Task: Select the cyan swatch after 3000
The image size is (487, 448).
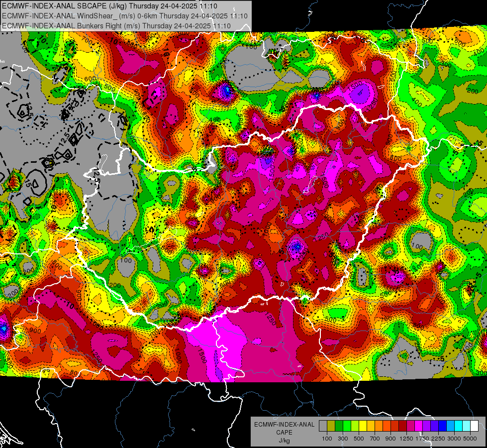Action: tap(459, 426)
